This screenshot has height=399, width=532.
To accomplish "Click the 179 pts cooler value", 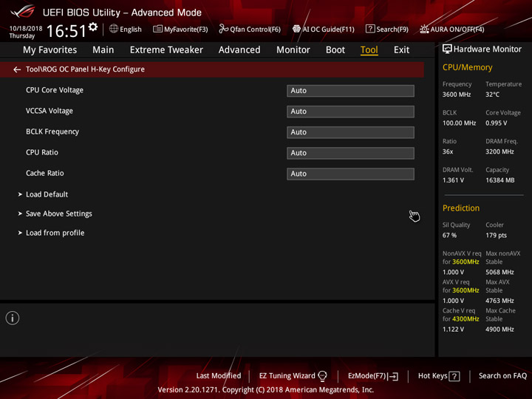I will point(496,235).
